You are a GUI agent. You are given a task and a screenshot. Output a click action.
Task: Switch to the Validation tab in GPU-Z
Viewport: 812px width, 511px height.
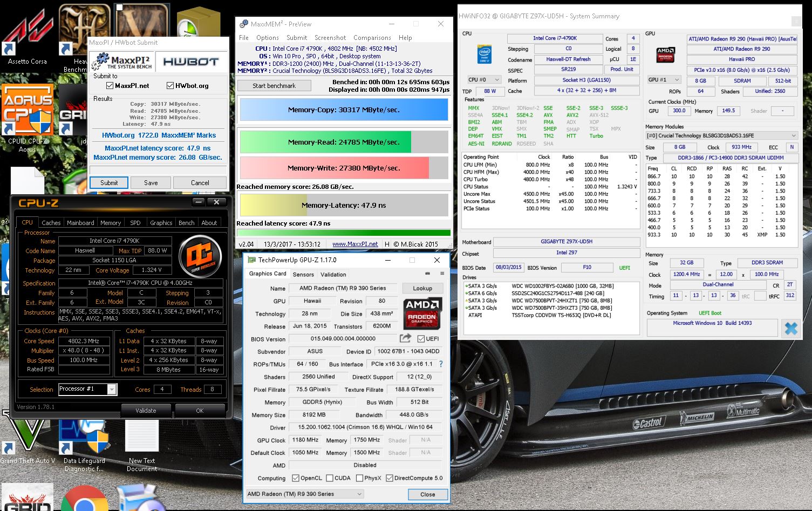point(333,274)
